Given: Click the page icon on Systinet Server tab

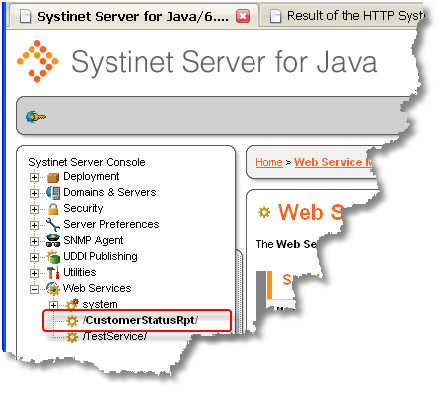Looking at the screenshot, I should pos(26,16).
